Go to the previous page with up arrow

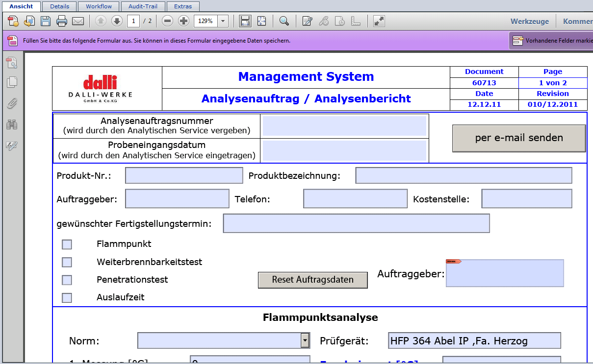coord(101,21)
